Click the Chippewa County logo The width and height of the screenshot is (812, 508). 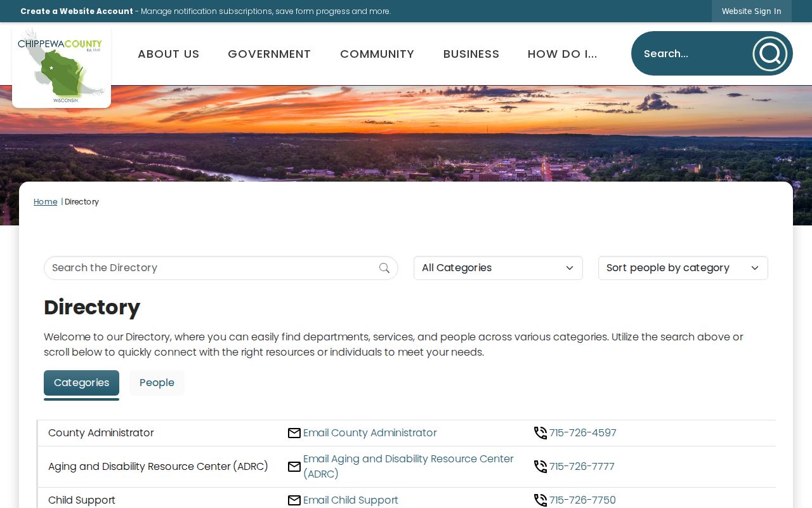pos(62,66)
